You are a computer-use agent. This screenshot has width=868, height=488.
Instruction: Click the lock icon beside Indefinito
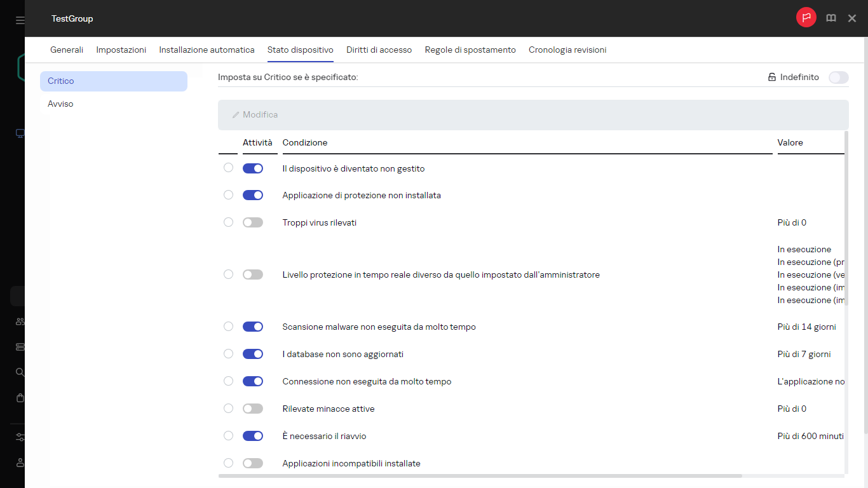tap(771, 76)
